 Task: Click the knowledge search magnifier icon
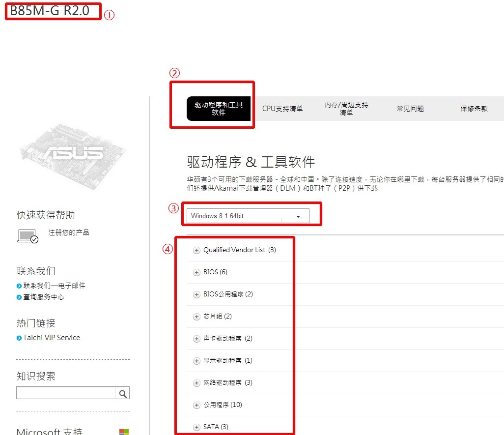tap(122, 394)
